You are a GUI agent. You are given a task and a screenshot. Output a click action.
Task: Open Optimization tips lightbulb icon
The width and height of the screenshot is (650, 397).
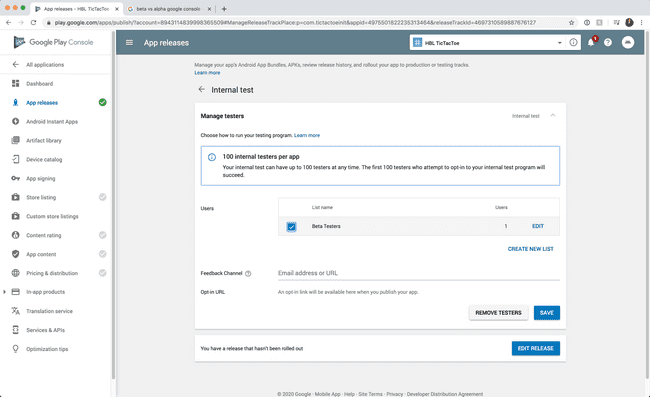point(15,349)
